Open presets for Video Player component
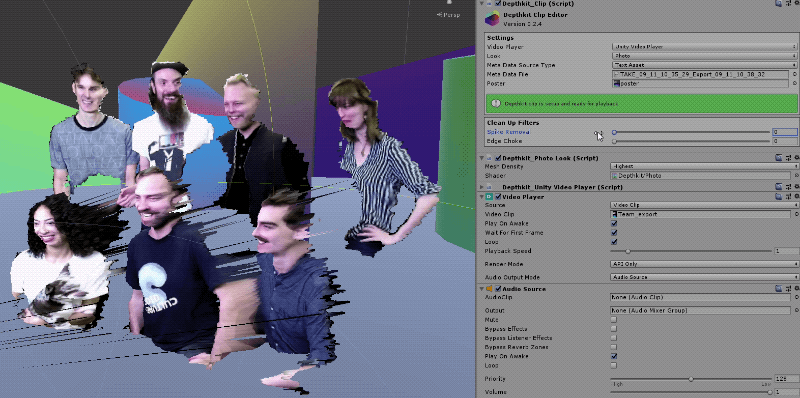Screen dimensions: 800x398 tap(788, 196)
